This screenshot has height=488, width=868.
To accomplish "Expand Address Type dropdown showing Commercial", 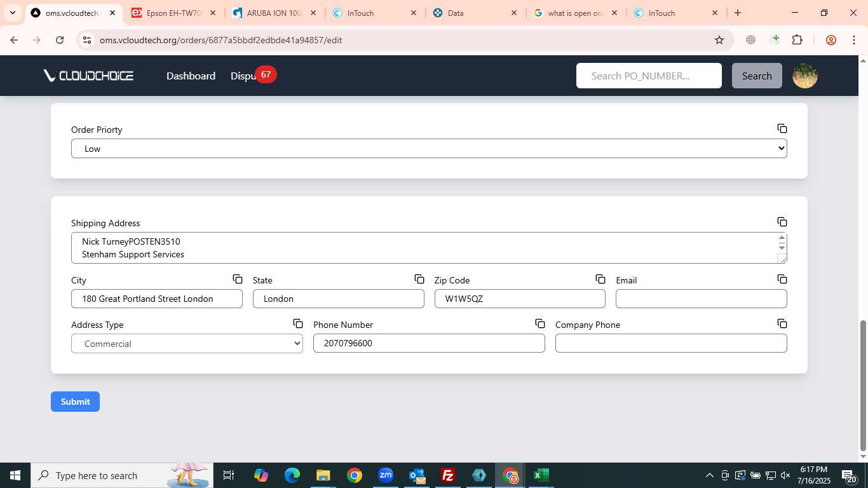I will pos(187,344).
